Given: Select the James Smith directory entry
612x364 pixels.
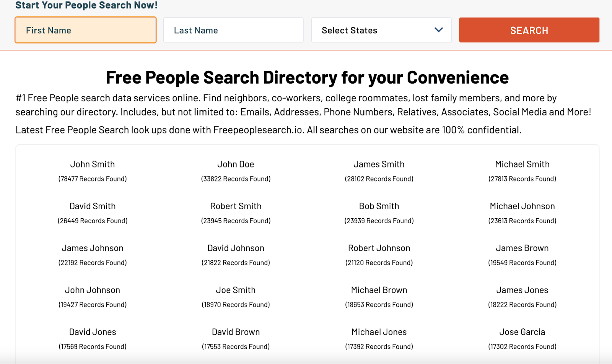Looking at the screenshot, I should (x=379, y=164).
